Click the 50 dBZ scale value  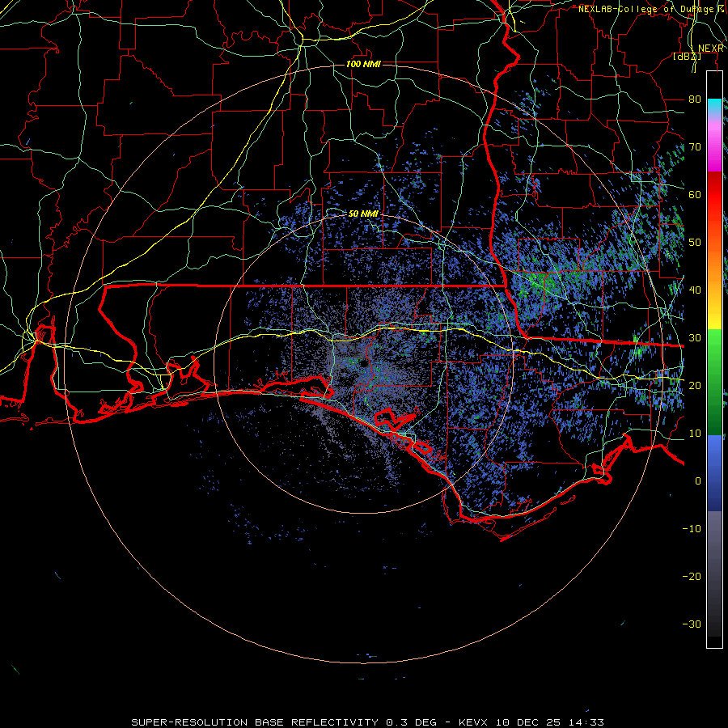[x=695, y=243]
